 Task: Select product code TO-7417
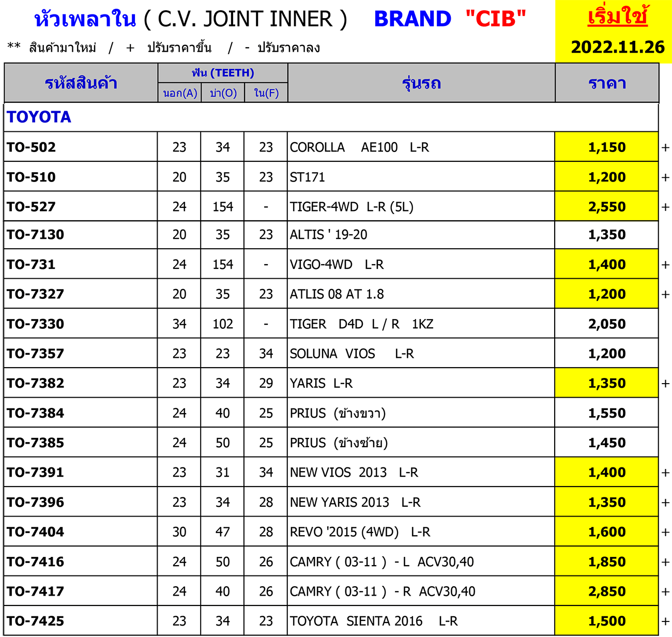point(35,591)
